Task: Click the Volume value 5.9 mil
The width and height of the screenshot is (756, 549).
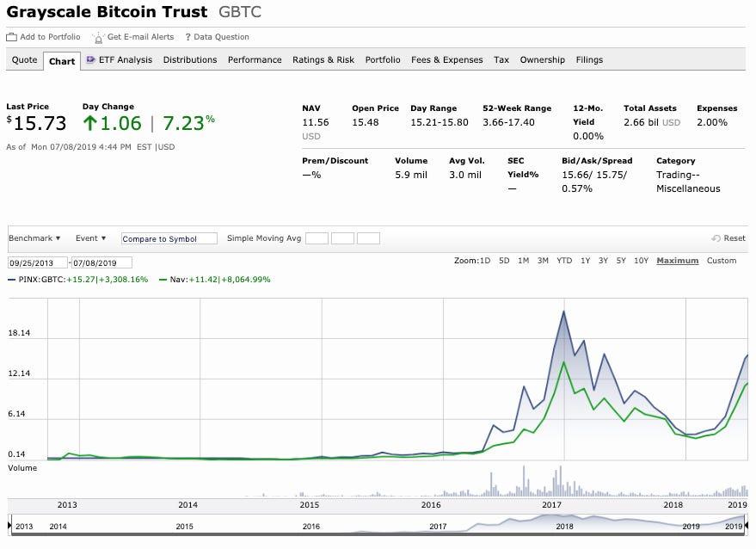Action: pyautogui.click(x=411, y=176)
